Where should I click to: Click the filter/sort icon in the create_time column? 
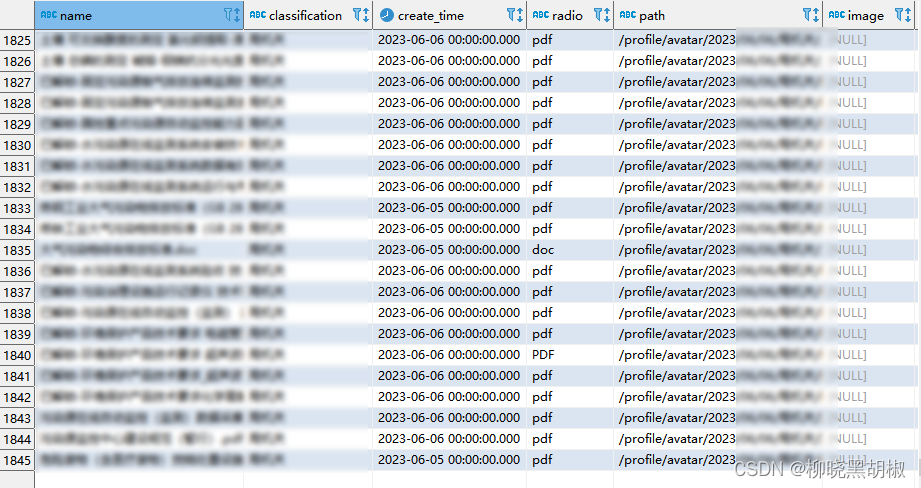coord(515,15)
